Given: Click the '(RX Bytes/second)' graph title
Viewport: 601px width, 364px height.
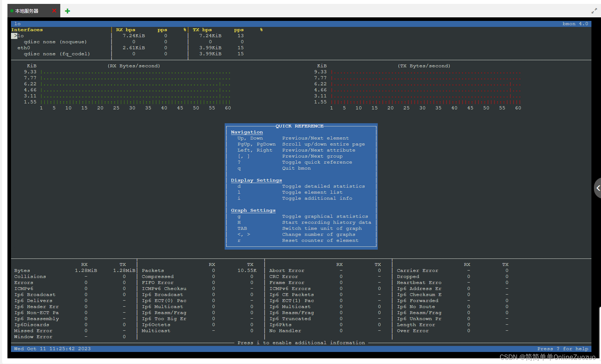Looking at the screenshot, I should [134, 66].
